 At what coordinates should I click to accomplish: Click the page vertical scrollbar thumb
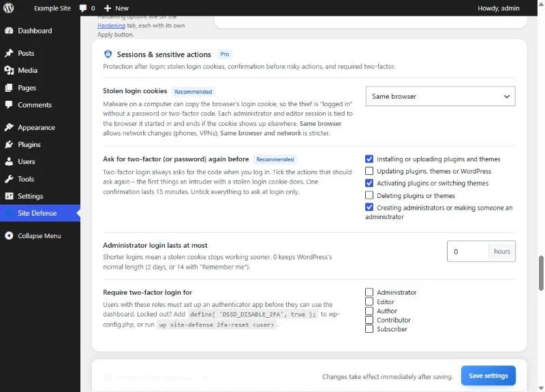coord(541,273)
